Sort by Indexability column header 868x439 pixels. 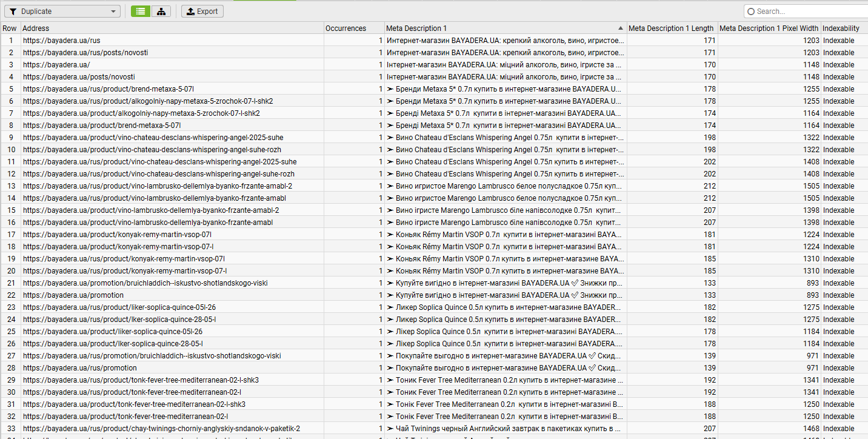point(844,28)
